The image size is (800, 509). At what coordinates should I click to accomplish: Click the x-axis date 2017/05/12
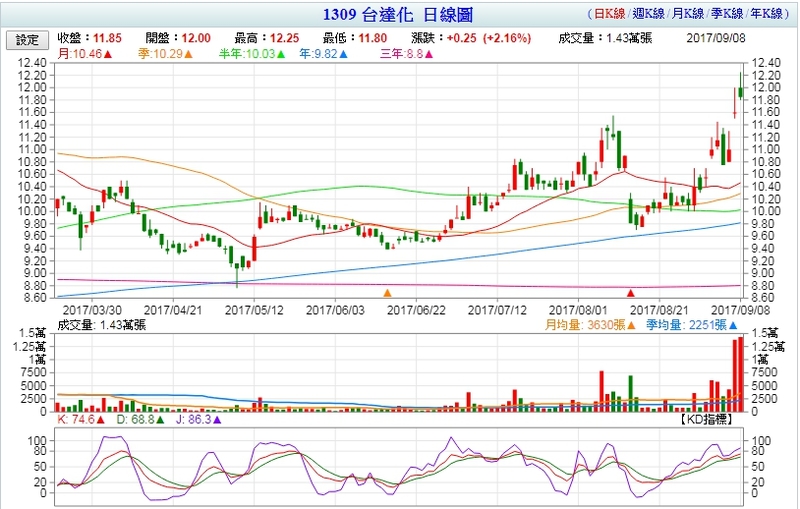[x=254, y=310]
